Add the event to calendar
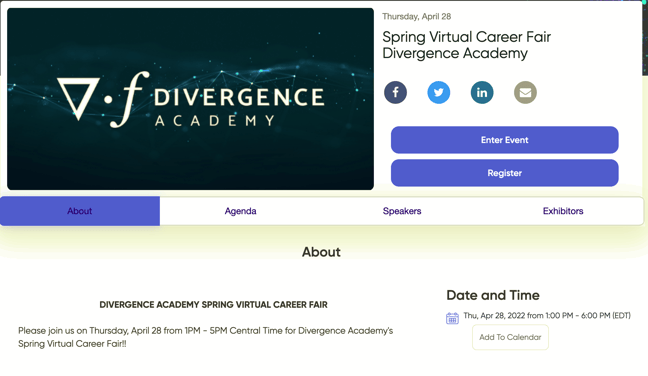 [x=510, y=337]
